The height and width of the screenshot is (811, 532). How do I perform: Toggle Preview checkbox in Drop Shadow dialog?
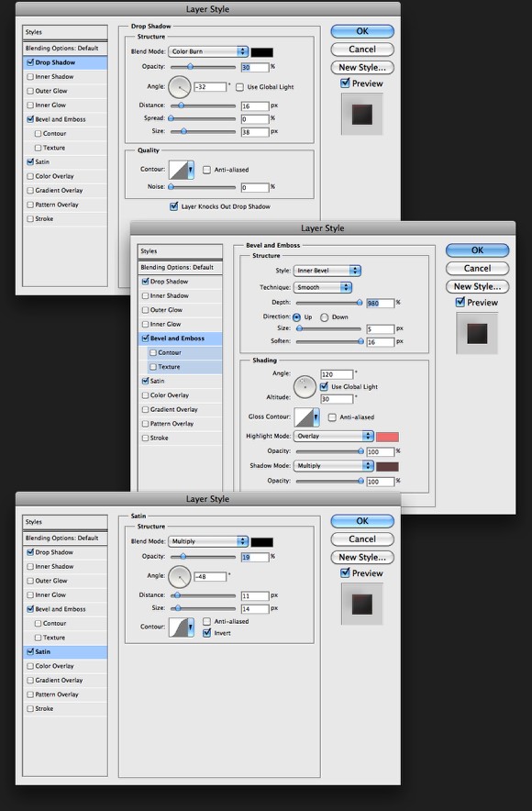pos(345,83)
